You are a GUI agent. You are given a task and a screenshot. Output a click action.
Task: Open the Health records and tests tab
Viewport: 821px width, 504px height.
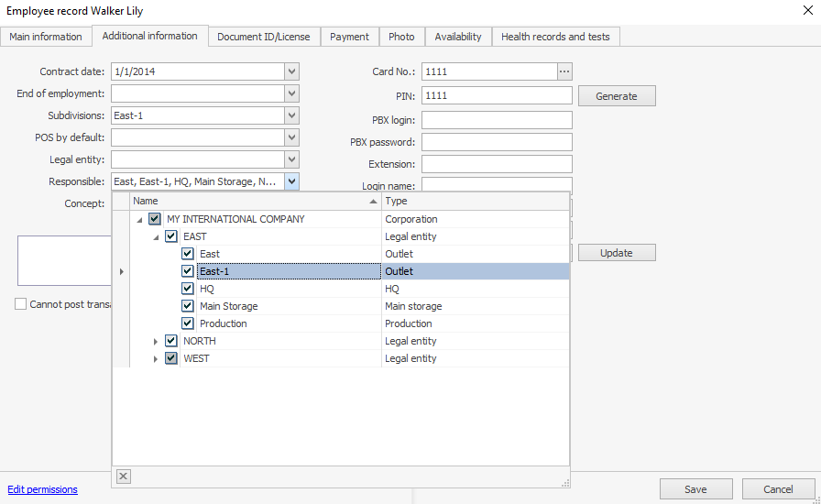click(x=556, y=37)
